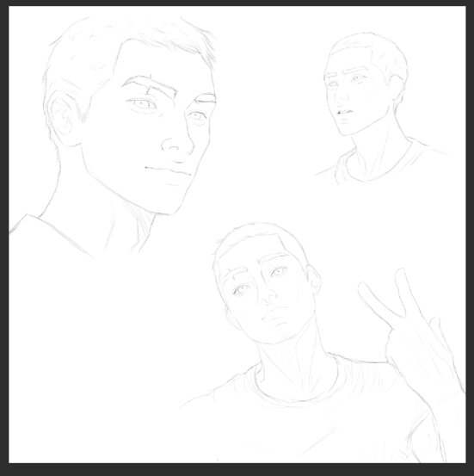The image size is (474, 476).
Task: Click the mouth line of the large portrait
Action: (x=168, y=170)
